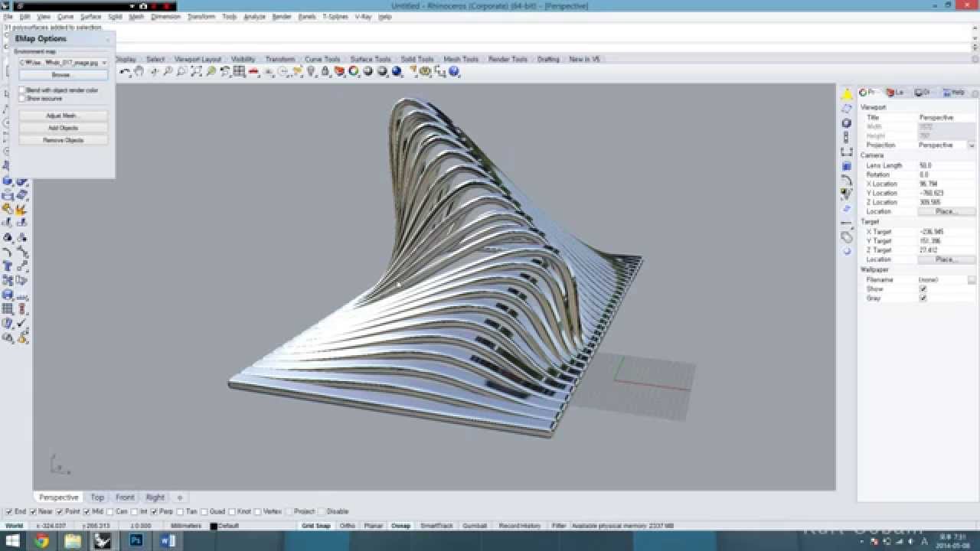Open Chrome from the taskbar

[41, 541]
